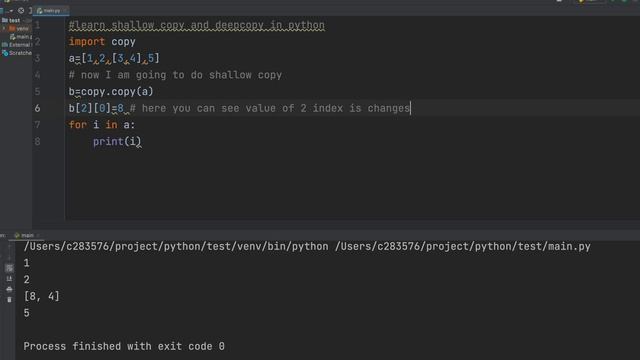Click 'Process finished with exit code 0' text
The height and width of the screenshot is (360, 640).
coord(124,347)
